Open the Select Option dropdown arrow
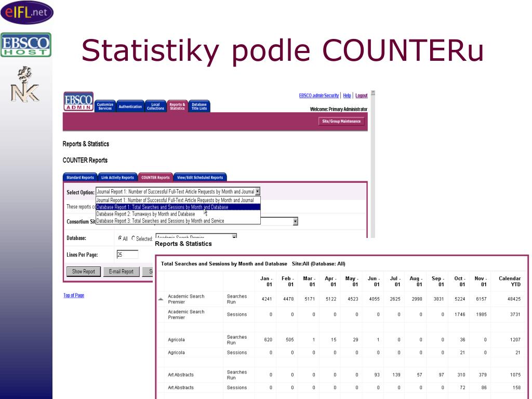 (258, 192)
